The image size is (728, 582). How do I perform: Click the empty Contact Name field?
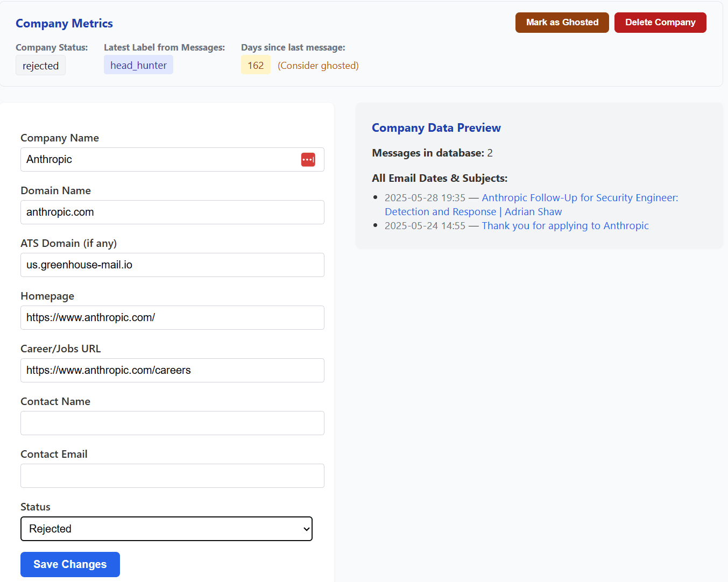[172, 423]
